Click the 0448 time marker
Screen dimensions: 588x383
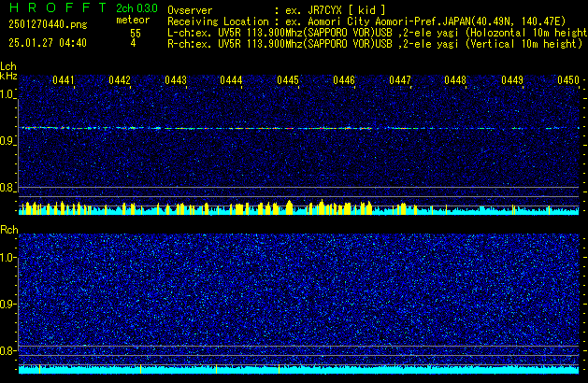(x=455, y=80)
